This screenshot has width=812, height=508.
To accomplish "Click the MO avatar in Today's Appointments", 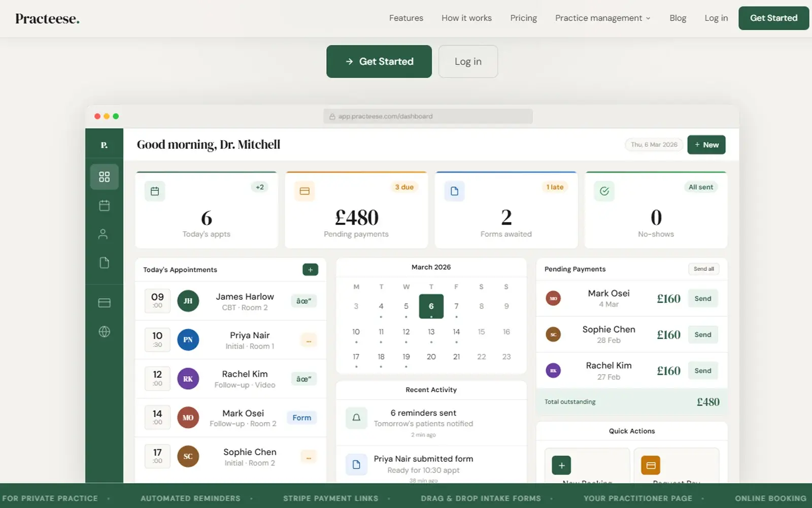I will (188, 418).
